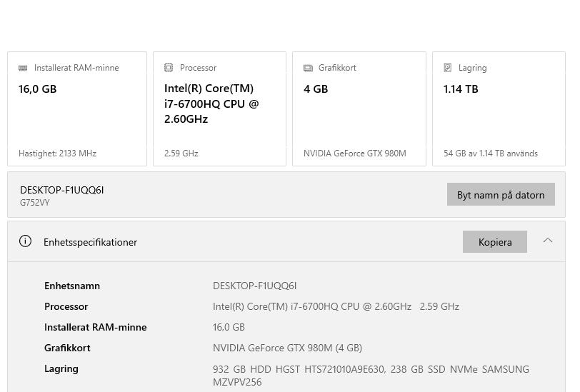Click the Enhetsnamn value DESKTOP-F1UQQ6I
This screenshot has width=580, height=392.
pyautogui.click(x=254, y=286)
